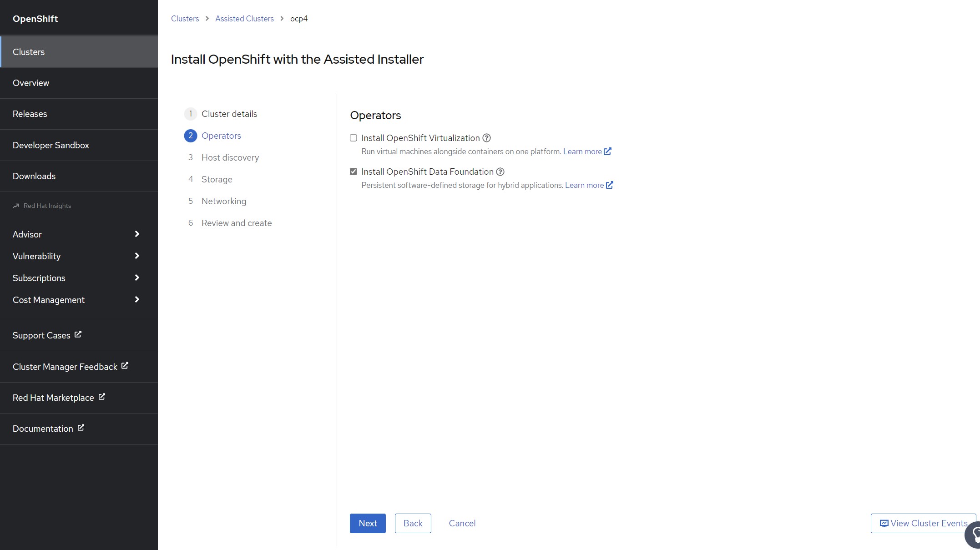Select Review and create wizard step
Viewport: 980px width, 550px height.
(x=237, y=223)
